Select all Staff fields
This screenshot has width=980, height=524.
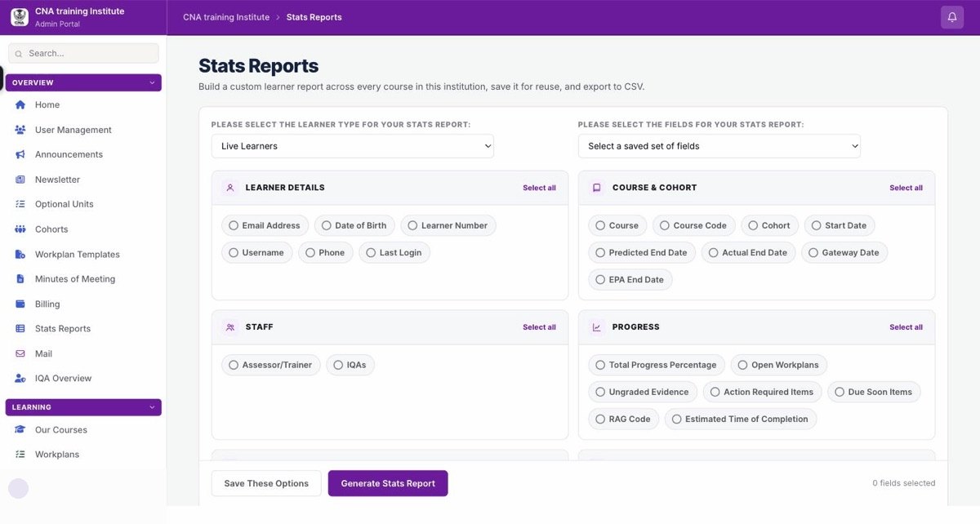pos(539,327)
